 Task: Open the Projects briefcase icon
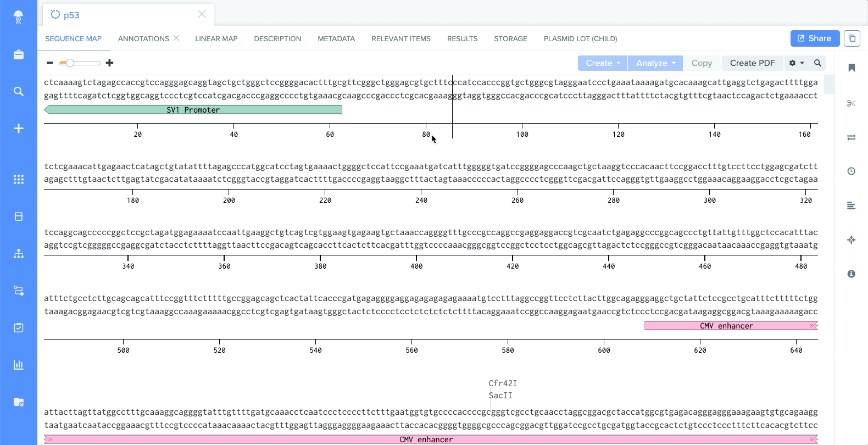[x=19, y=54]
